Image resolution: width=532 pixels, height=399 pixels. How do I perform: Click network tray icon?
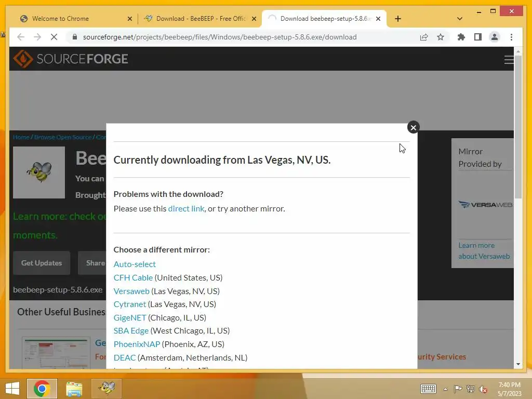pos(471,389)
